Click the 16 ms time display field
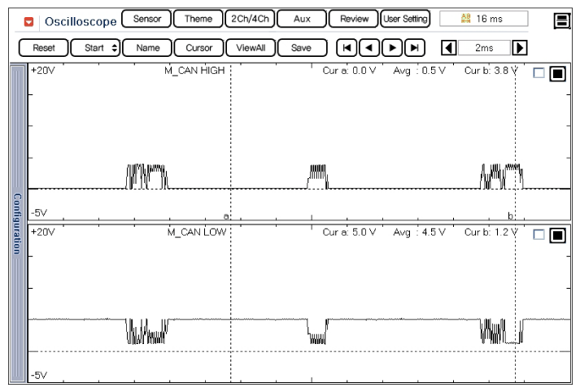This screenshot has width=580, height=392. coord(483,18)
